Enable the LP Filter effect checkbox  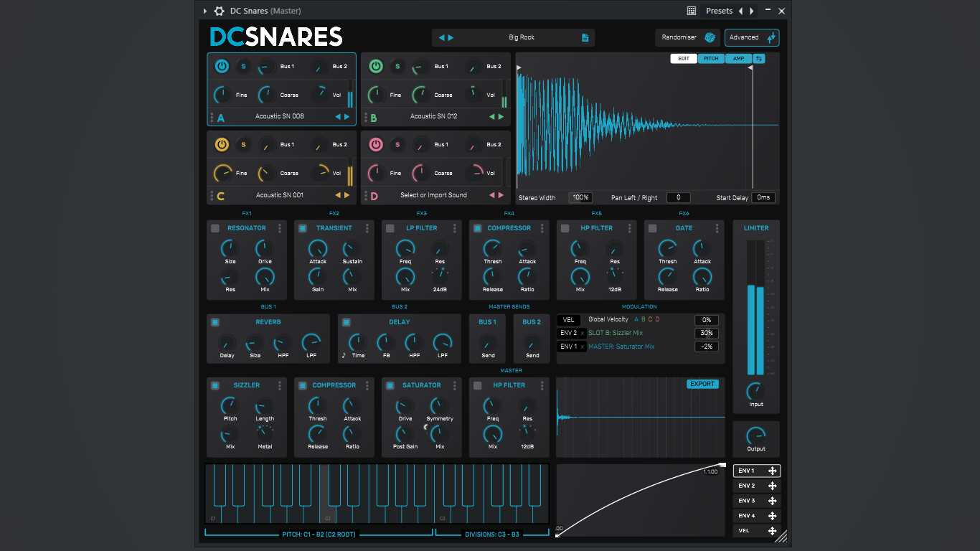pos(390,228)
